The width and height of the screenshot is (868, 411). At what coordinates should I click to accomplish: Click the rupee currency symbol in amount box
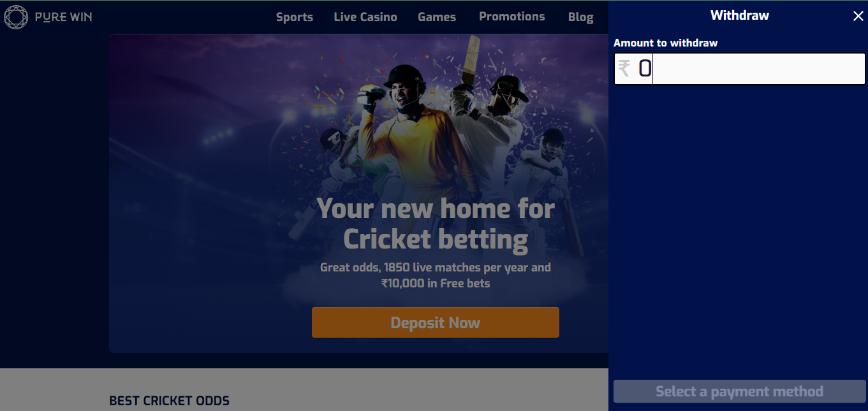point(624,68)
